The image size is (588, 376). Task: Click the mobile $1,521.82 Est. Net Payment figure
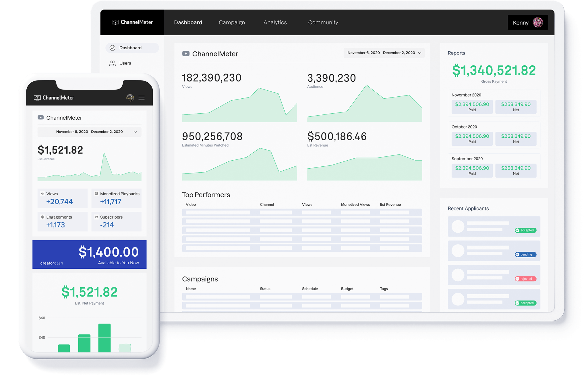pos(89,292)
